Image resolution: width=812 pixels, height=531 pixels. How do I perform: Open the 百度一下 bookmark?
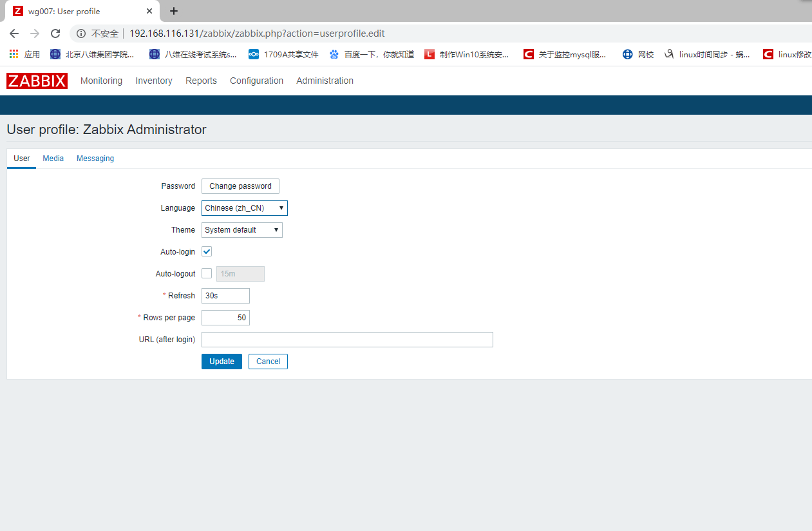[372, 55]
